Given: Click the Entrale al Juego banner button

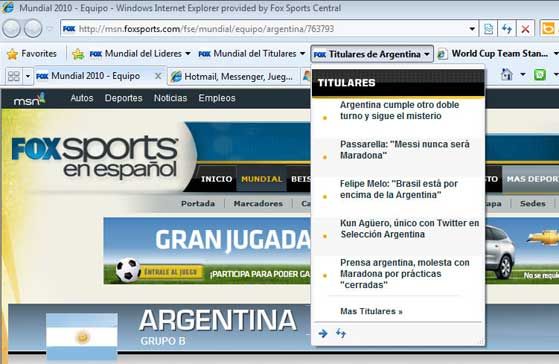Looking at the screenshot, I should pyautogui.click(x=170, y=272).
